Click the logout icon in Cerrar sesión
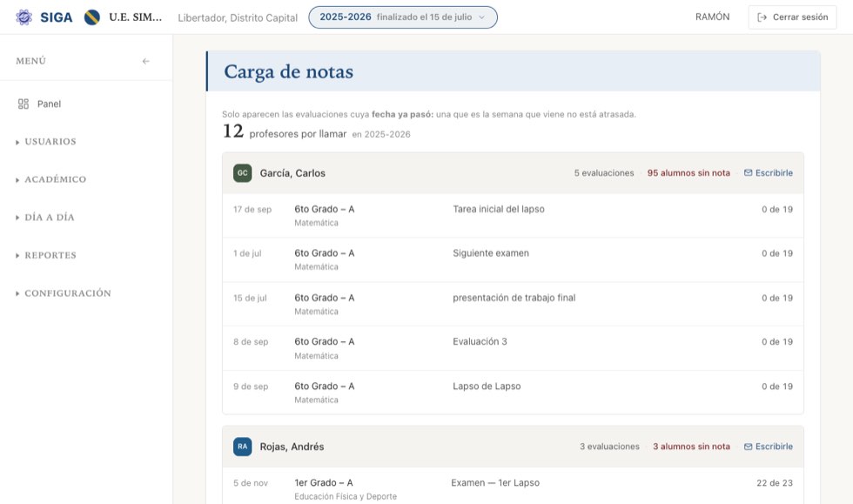Image resolution: width=853 pixels, height=504 pixels. tap(762, 17)
